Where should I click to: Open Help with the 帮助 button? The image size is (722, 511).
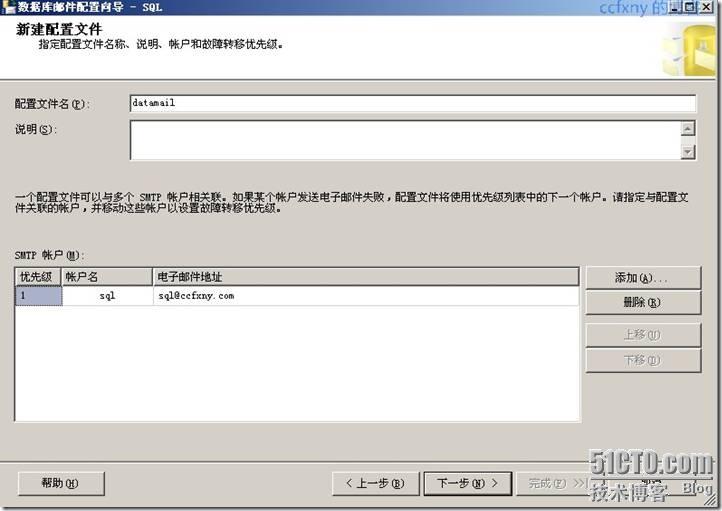tap(61, 483)
